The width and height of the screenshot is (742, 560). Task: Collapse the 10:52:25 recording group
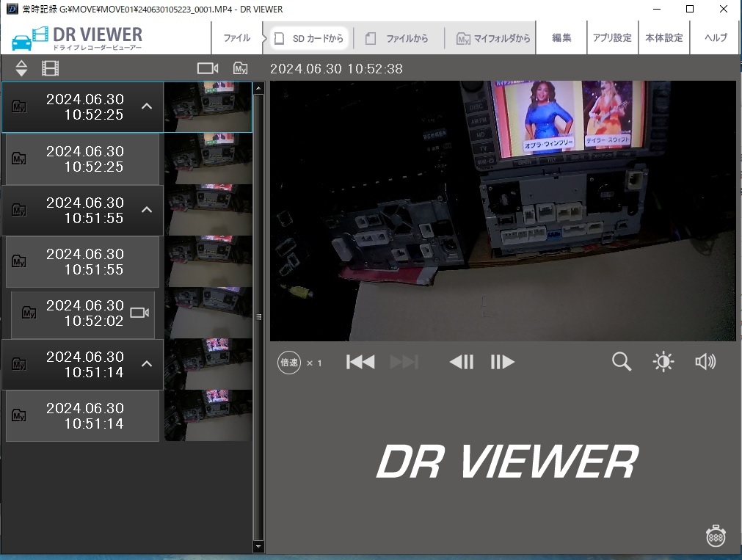click(147, 106)
